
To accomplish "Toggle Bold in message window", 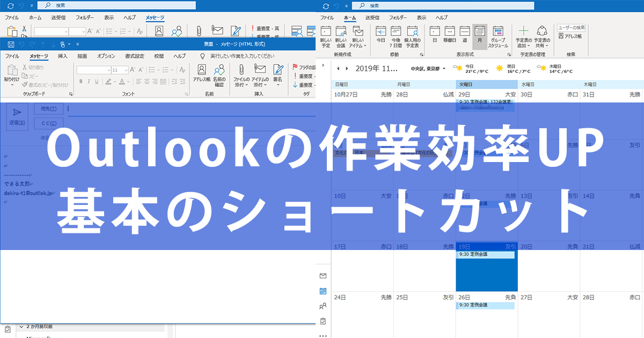I will tap(81, 82).
